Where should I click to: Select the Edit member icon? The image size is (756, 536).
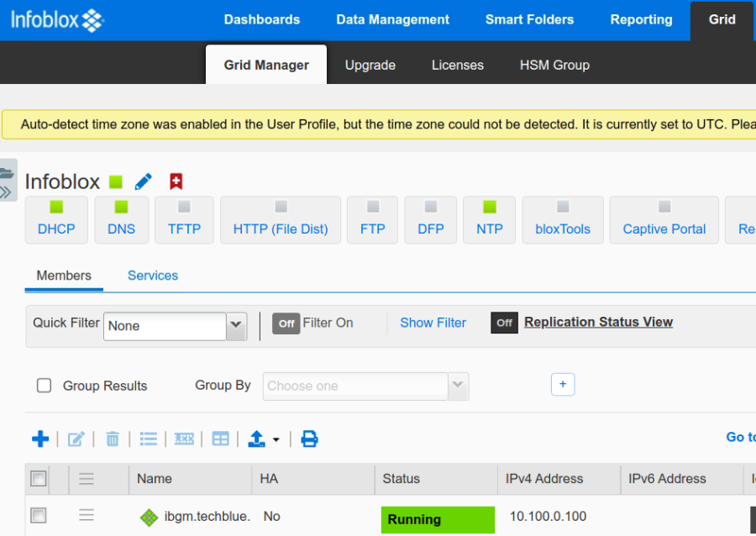tap(76, 439)
